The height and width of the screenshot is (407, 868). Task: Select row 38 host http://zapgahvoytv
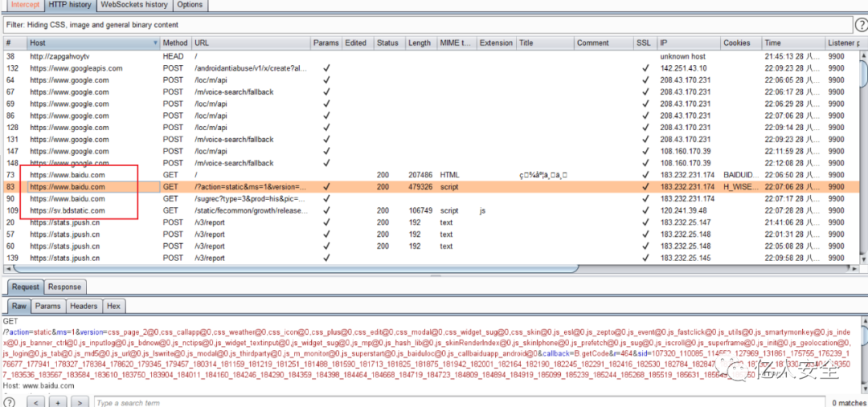pyautogui.click(x=432, y=56)
